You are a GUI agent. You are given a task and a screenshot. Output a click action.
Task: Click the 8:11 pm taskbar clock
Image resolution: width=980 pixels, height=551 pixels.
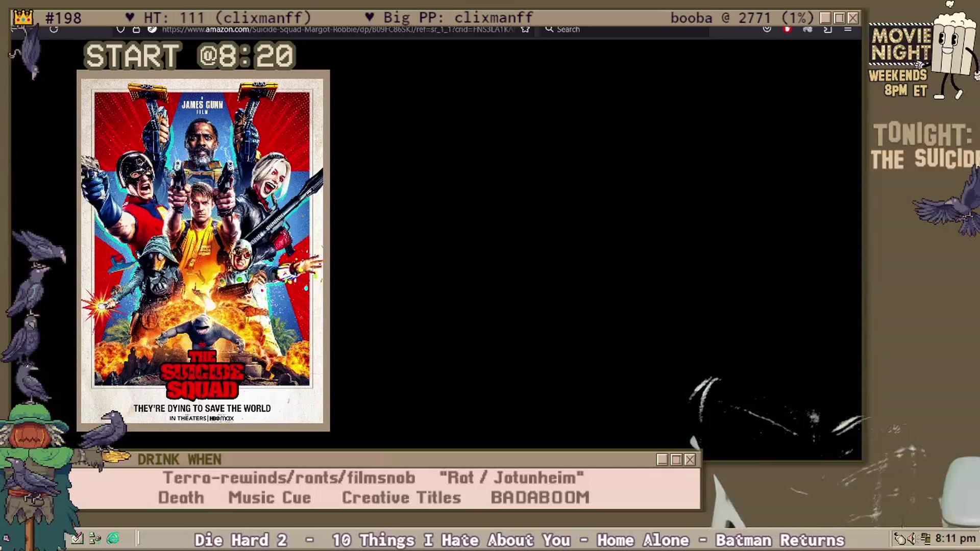coord(955,538)
